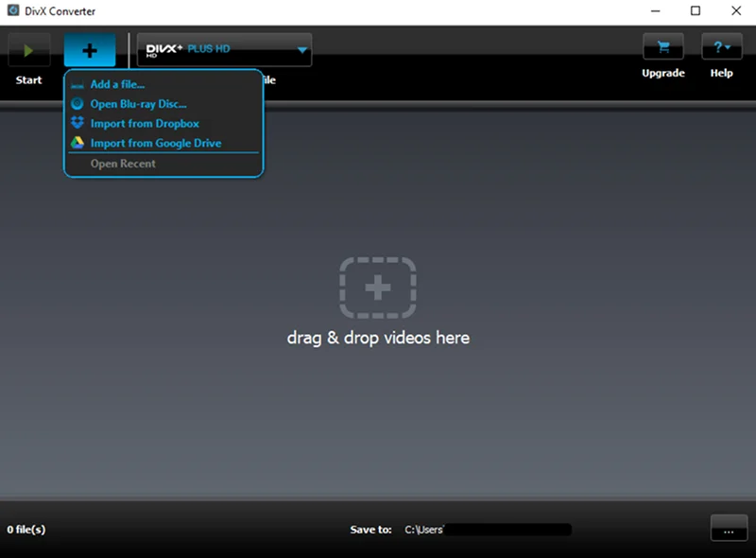756x558 pixels.
Task: Select 'Import from Google Drive' option
Action: pos(163,144)
